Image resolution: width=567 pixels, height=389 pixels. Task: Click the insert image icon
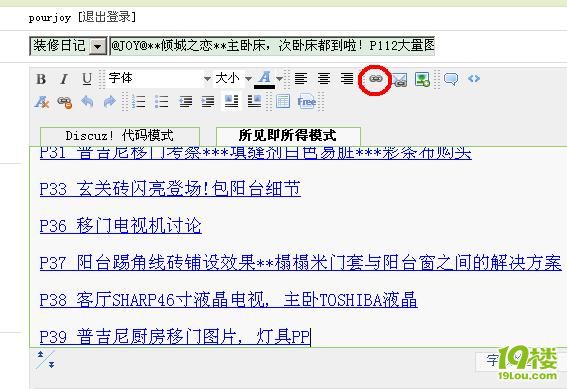[x=422, y=79]
